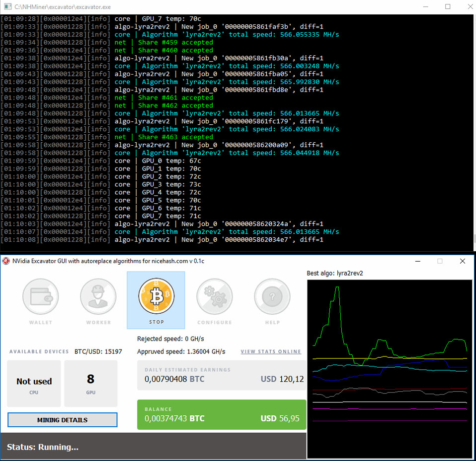
Task: Select the 8 GPU device tile
Action: pyautogui.click(x=91, y=383)
